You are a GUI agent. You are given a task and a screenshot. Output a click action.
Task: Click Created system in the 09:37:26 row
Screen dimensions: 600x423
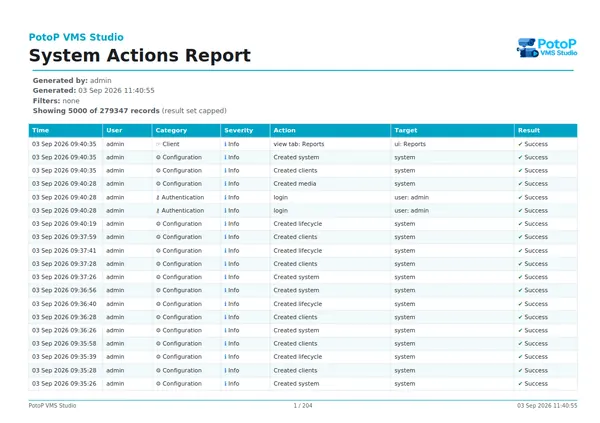click(x=296, y=277)
